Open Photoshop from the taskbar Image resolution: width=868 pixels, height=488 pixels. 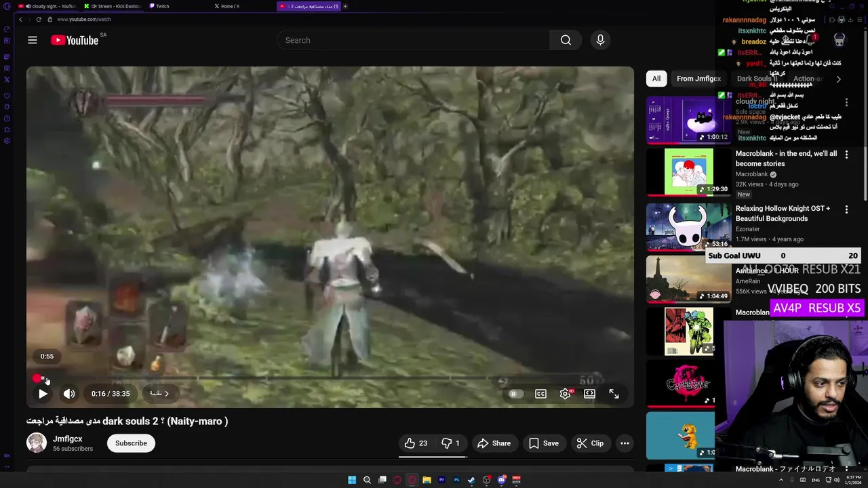[x=456, y=480]
